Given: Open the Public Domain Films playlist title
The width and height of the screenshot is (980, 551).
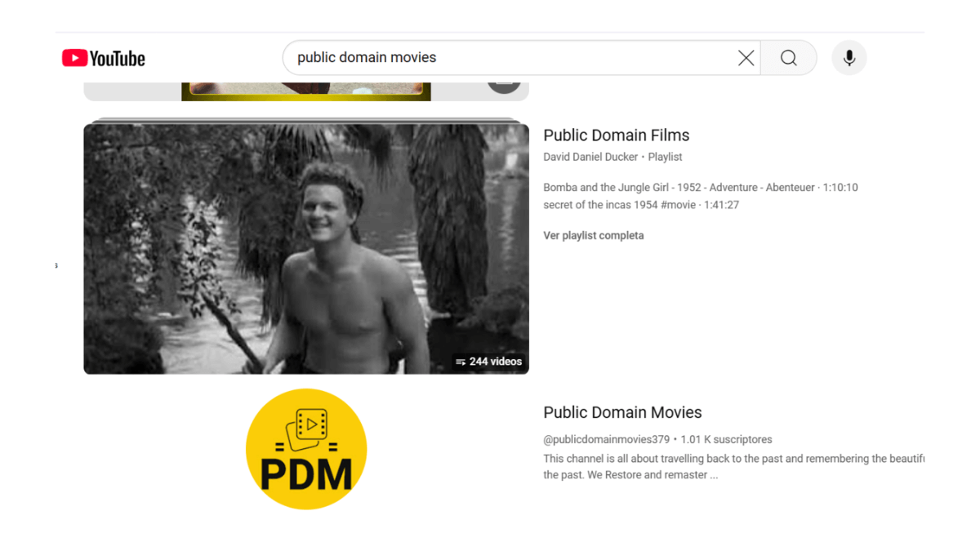Looking at the screenshot, I should click(x=617, y=135).
